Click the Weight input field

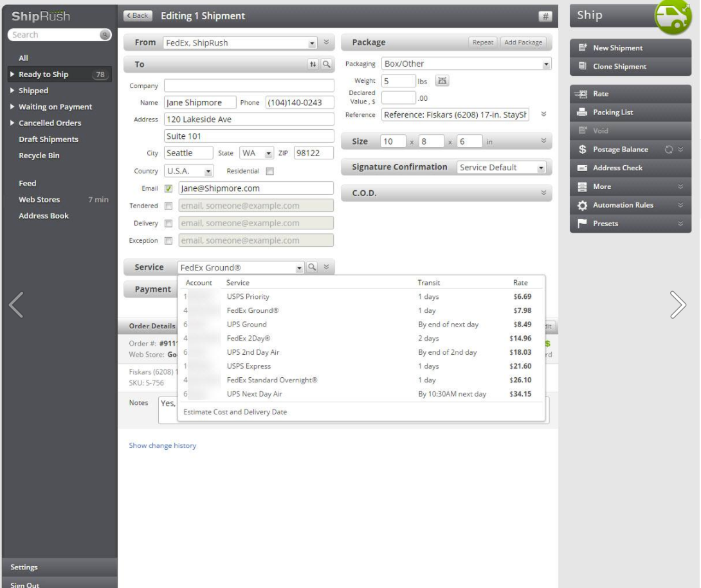pyautogui.click(x=398, y=81)
